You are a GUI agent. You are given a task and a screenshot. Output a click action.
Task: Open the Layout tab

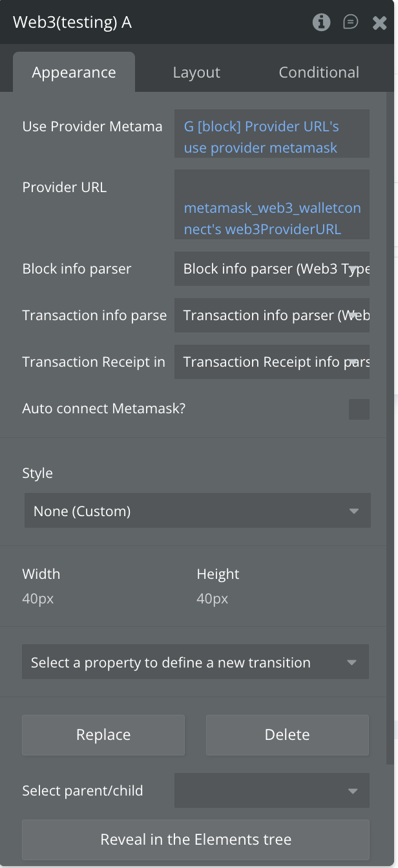(x=196, y=72)
